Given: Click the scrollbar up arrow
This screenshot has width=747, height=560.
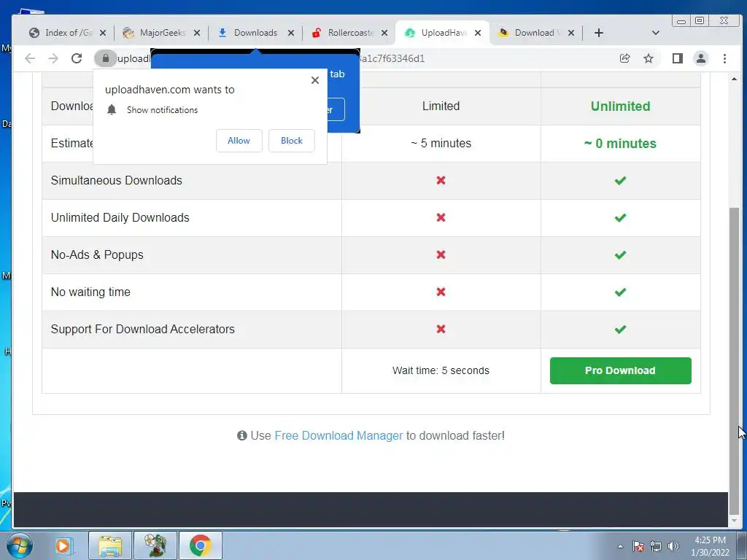Looking at the screenshot, I should [734, 79].
